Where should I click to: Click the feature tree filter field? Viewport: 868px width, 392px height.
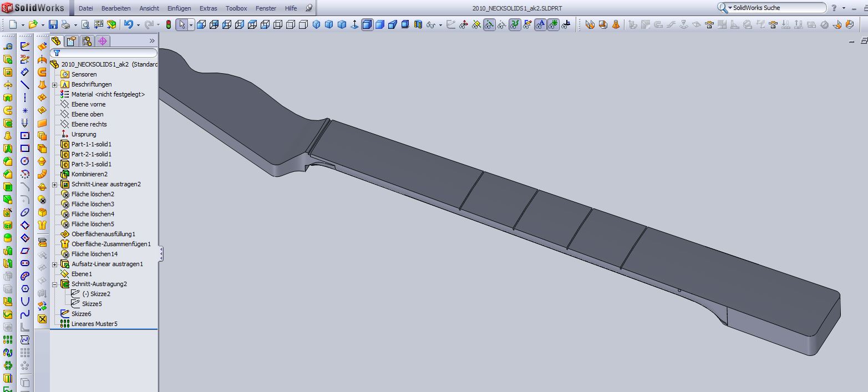tap(104, 53)
